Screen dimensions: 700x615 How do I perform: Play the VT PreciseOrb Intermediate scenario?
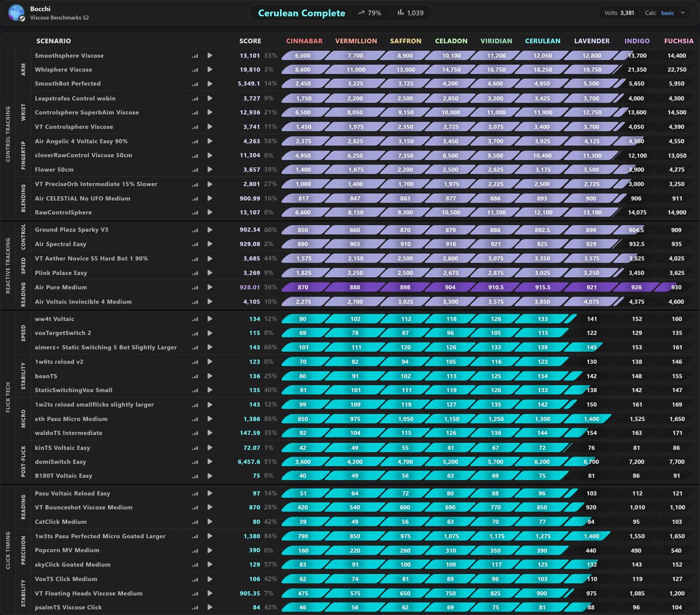[209, 184]
